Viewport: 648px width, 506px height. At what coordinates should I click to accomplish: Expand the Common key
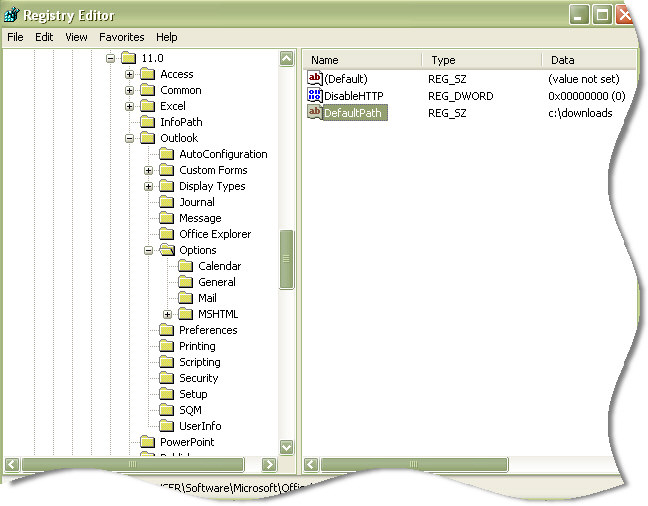pyautogui.click(x=129, y=90)
